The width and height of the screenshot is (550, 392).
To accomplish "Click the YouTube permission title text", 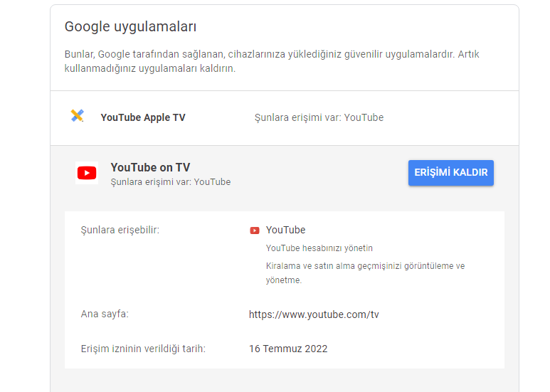I will pyautogui.click(x=285, y=230).
